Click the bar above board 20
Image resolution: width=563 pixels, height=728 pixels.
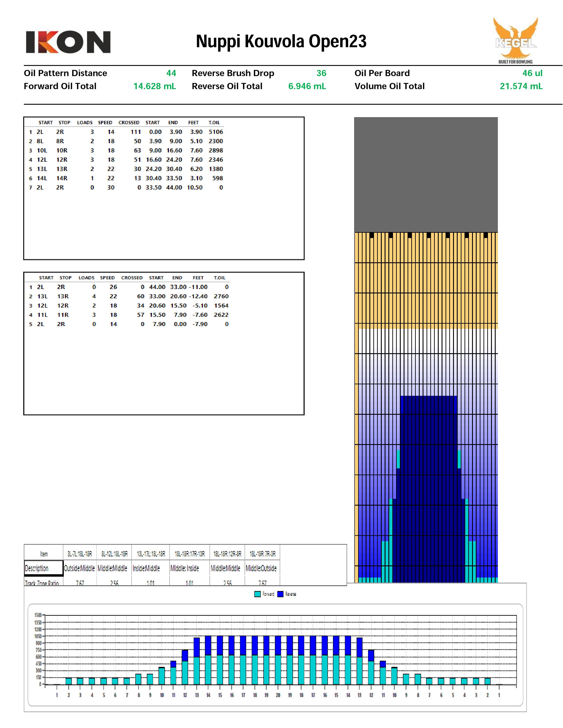pyautogui.click(x=278, y=660)
